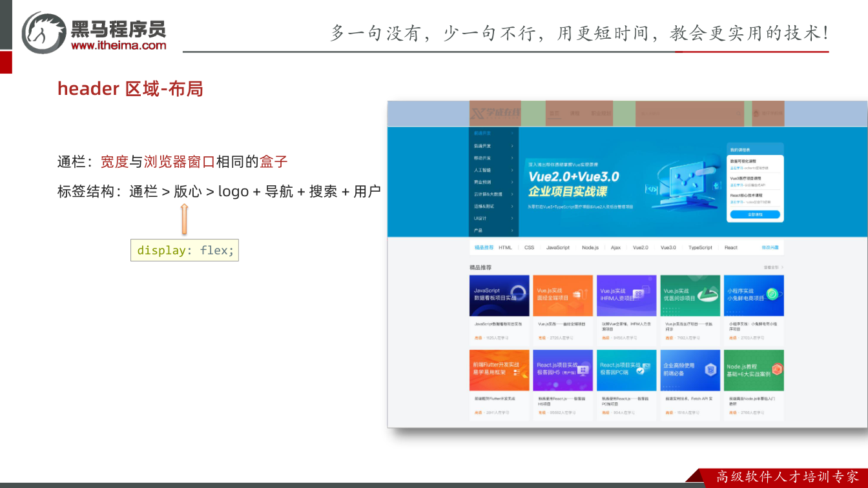Image resolution: width=868 pixels, height=488 pixels.
Task: Open the Node.js教程 基础+6大实战案例 card
Action: pyautogui.click(x=754, y=385)
